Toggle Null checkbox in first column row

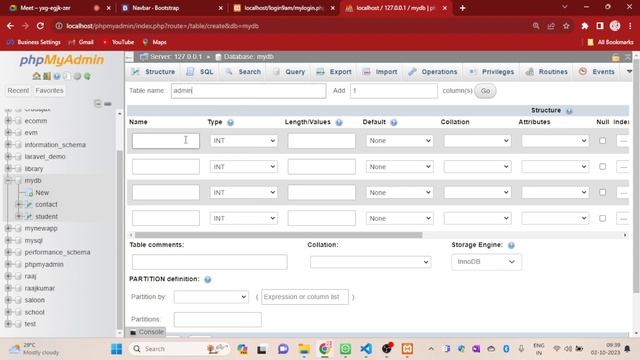click(602, 141)
